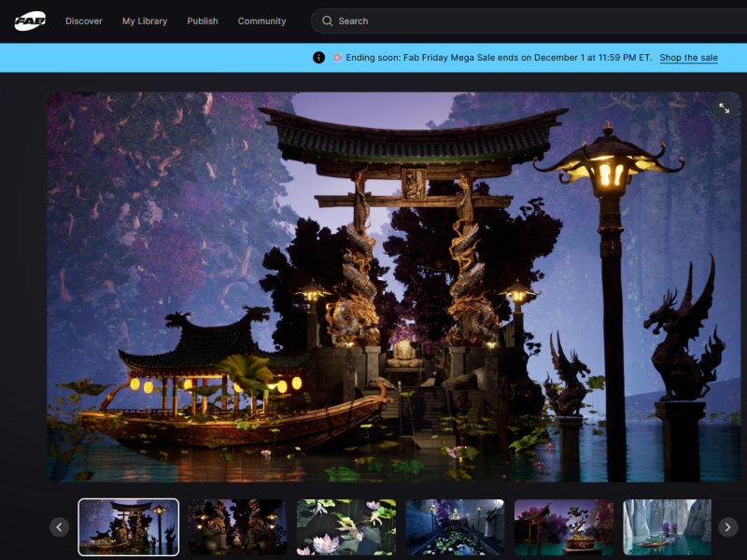The image size is (747, 560).
Task: Expand the image to fullscreen
Action: [x=724, y=108]
